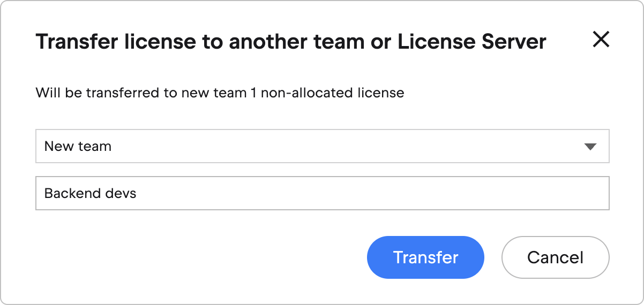
Task: Select the "License Server" words in the title
Action: pos(471,42)
